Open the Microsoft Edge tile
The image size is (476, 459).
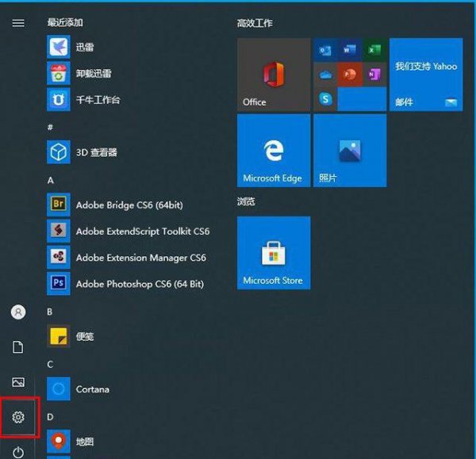[x=274, y=151]
